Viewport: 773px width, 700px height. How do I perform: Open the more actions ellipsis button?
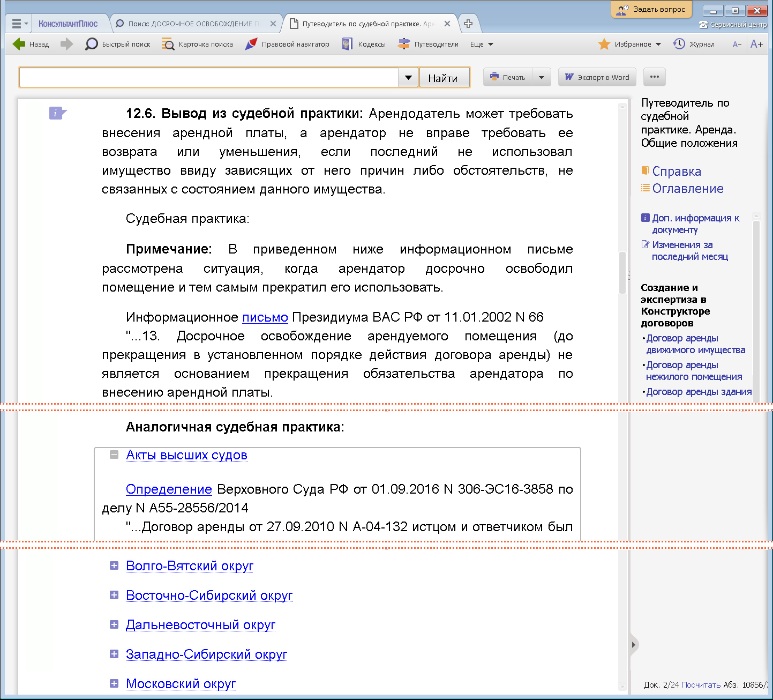point(655,77)
